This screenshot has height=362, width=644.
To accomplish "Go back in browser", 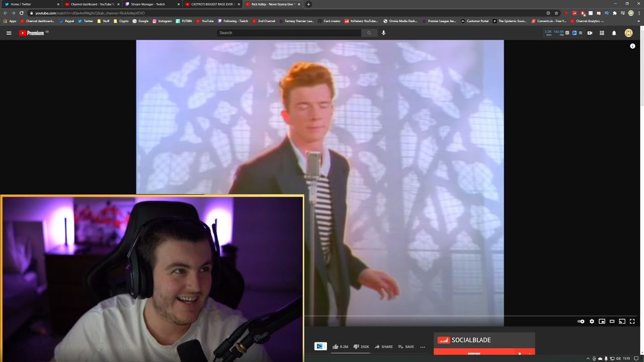I will [x=5, y=13].
